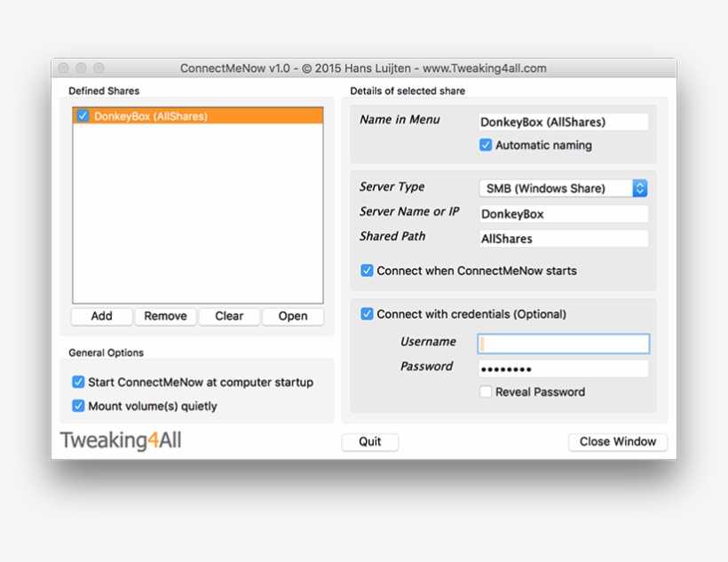Uncheck Mount volume(s) quietly

pyautogui.click(x=78, y=405)
